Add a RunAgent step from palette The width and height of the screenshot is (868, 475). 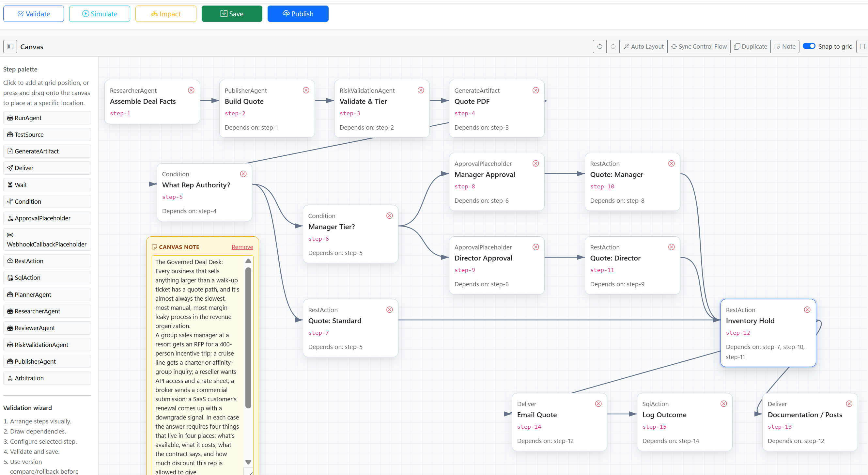pyautogui.click(x=47, y=118)
